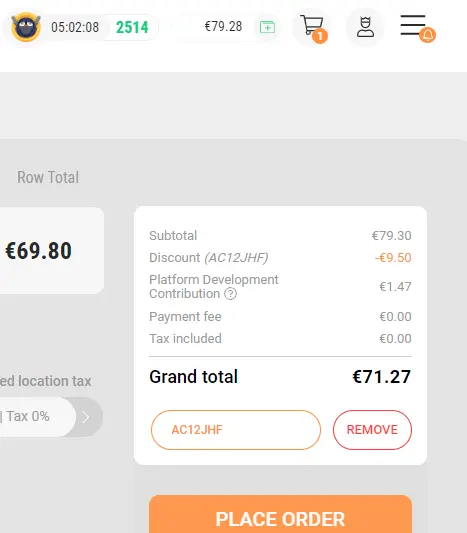Click the ninja mascot avatar icon
Viewport: 467px width, 533px height.
26,27
